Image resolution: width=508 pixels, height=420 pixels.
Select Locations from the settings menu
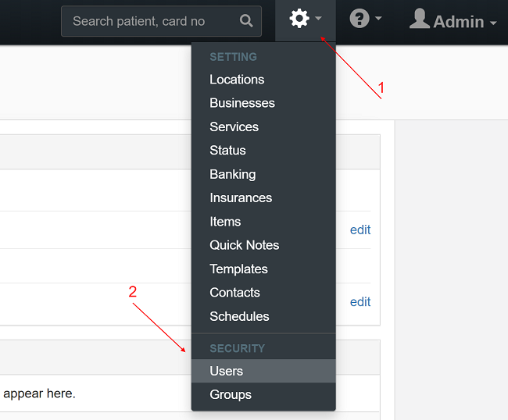[x=237, y=80]
